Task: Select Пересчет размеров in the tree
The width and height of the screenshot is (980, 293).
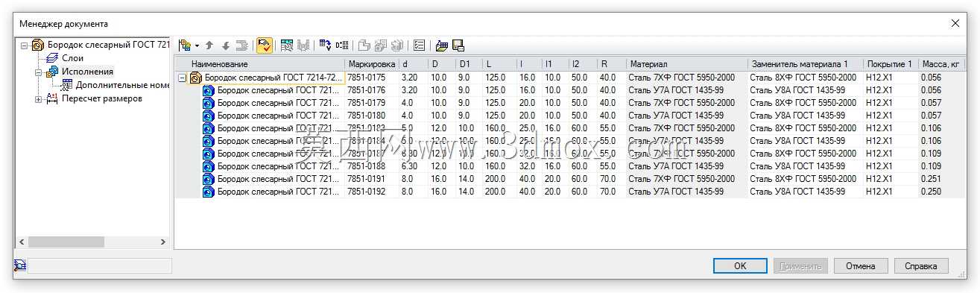Action: click(x=101, y=98)
